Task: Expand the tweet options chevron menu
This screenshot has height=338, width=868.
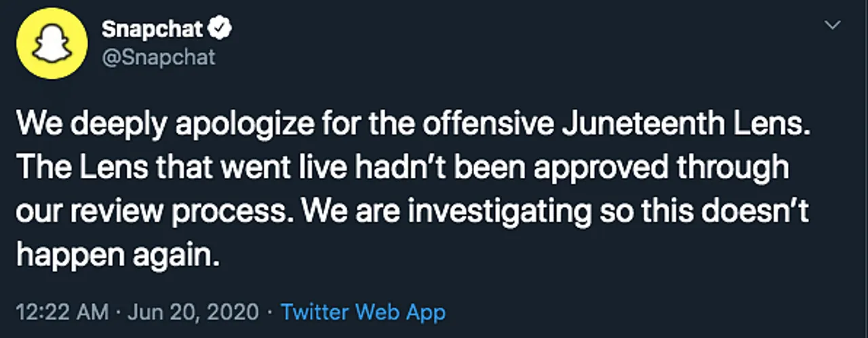Action: 831,25
